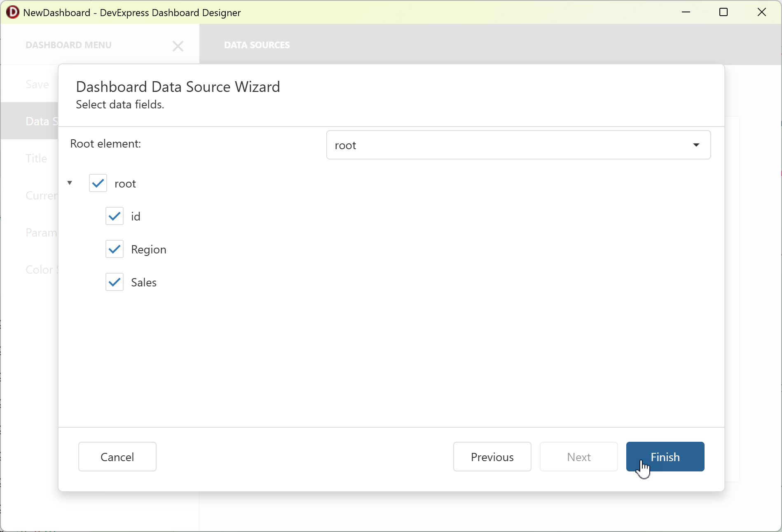
Task: Click the Finish button
Action: (665, 457)
